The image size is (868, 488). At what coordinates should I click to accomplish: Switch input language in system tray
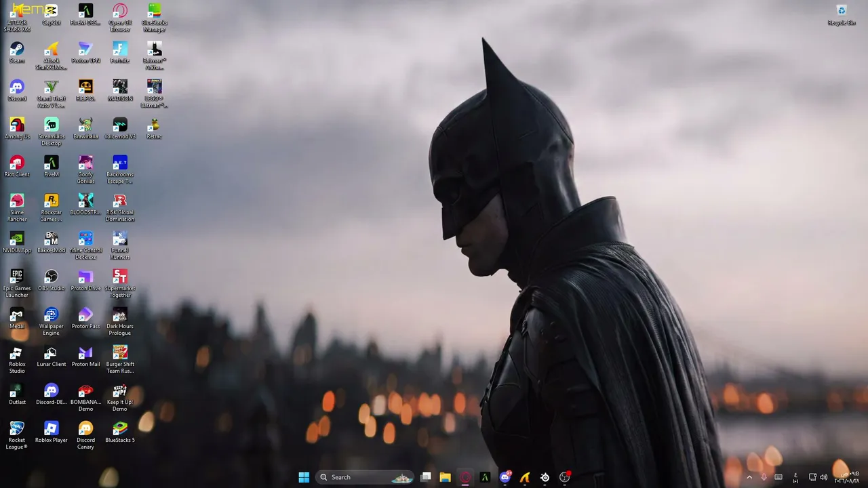click(795, 477)
